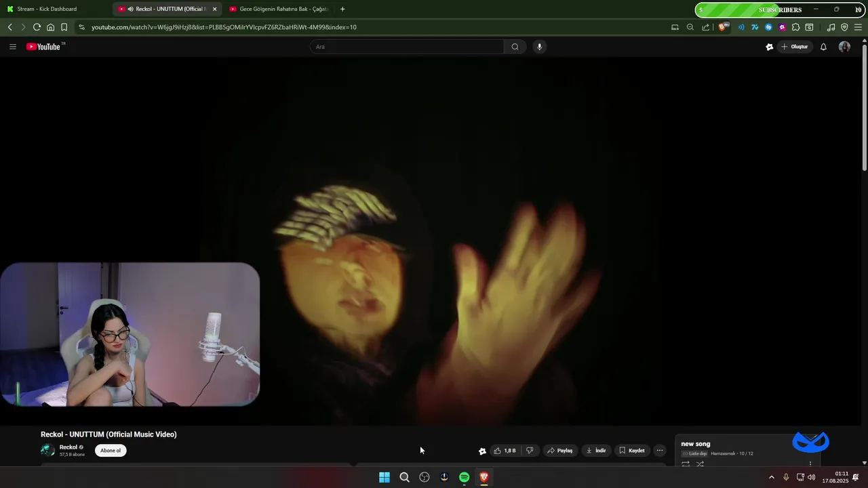868x488 pixels.
Task: Close the Reckol - UNUTTUM tab
Action: pyautogui.click(x=214, y=9)
